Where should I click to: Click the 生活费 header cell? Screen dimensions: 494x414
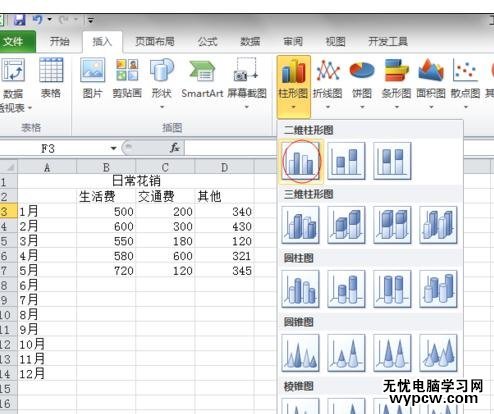point(106,196)
